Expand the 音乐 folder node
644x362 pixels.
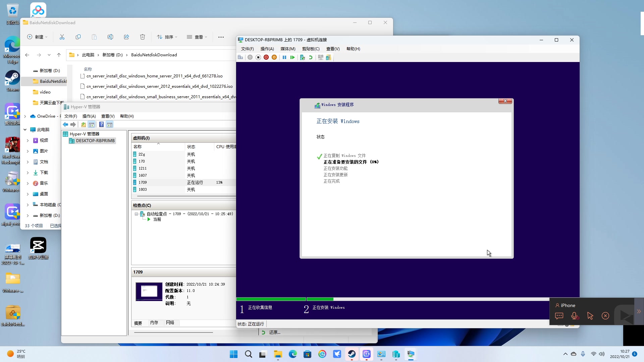pos(28,183)
